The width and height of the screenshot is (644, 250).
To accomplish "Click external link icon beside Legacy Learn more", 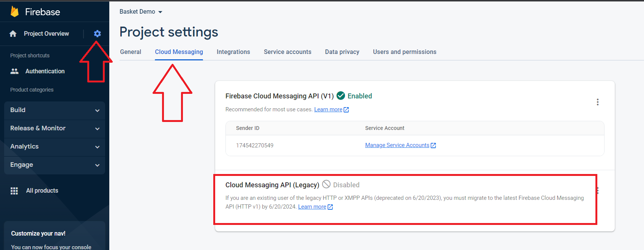I will 330,207.
